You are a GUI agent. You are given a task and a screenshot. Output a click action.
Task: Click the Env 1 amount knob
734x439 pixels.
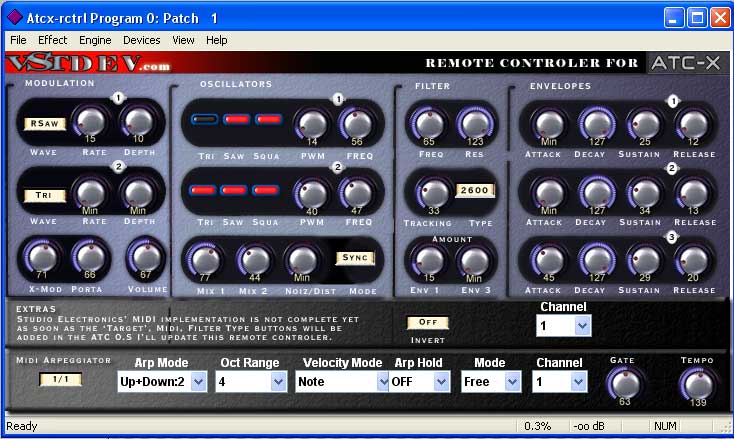pos(429,260)
